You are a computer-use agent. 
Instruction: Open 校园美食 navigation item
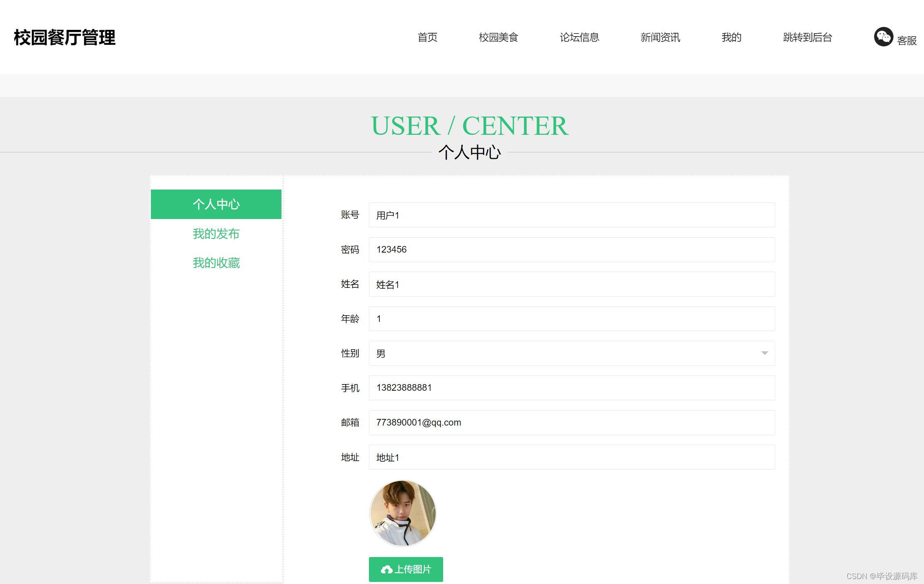click(498, 37)
